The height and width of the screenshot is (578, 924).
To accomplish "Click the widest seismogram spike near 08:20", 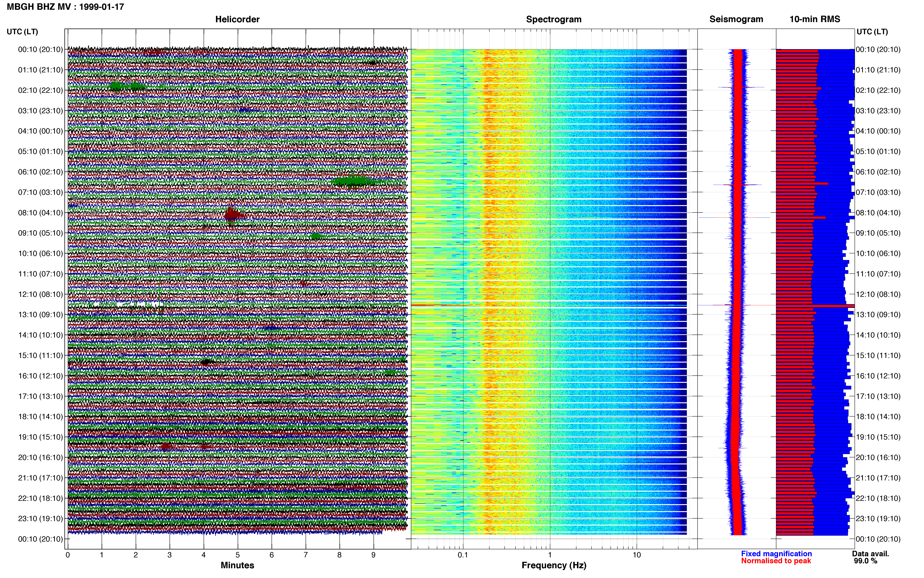I will tap(734, 217).
